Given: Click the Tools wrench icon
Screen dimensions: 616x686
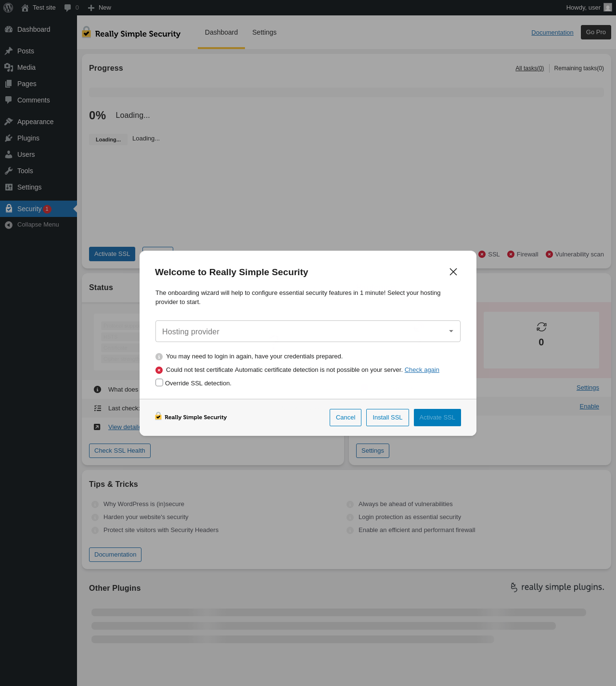Looking at the screenshot, I should tap(9, 171).
